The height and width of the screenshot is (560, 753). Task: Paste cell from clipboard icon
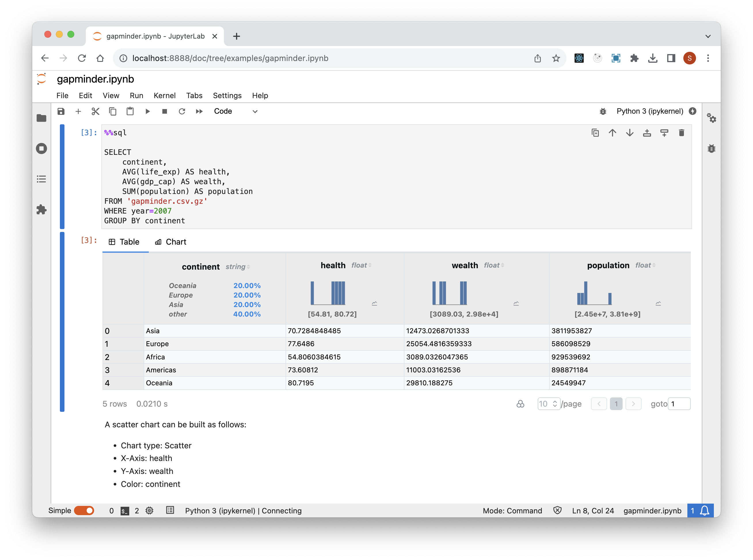pos(130,112)
